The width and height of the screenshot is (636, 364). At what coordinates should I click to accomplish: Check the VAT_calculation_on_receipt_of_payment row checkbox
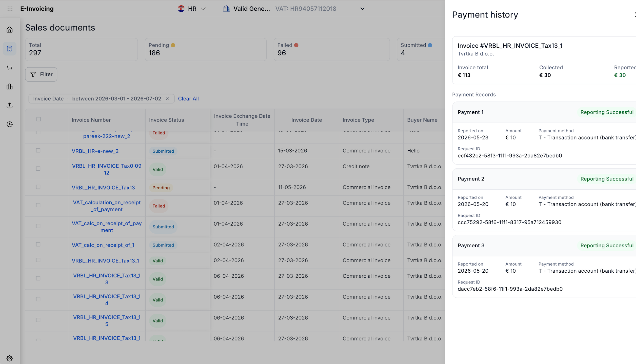pyautogui.click(x=38, y=205)
